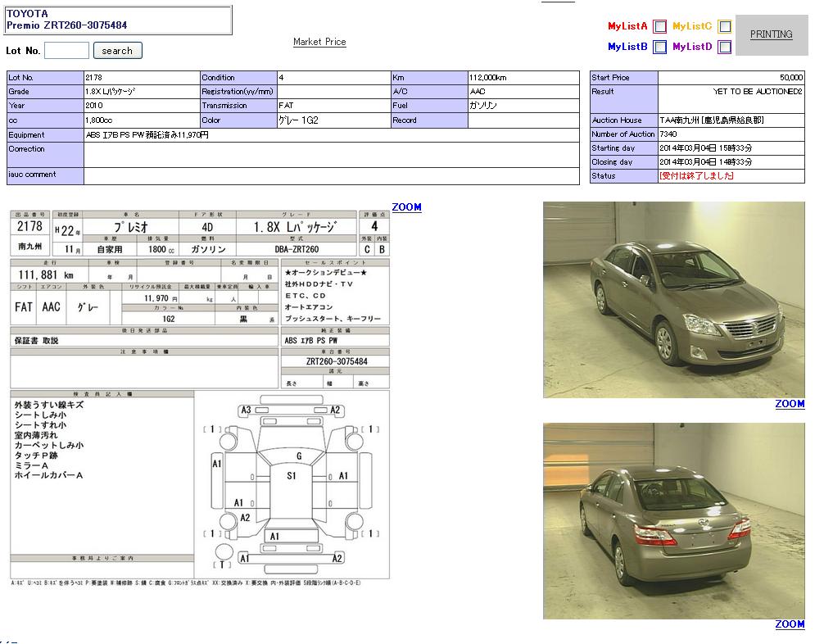The image size is (833, 644).
Task: Open the rear view photo of the Premio
Action: (673, 521)
